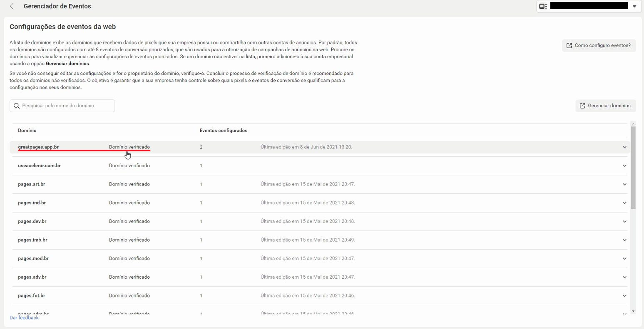
Task: Expand the pages.adv.br row chevron
Action: pos(624,277)
